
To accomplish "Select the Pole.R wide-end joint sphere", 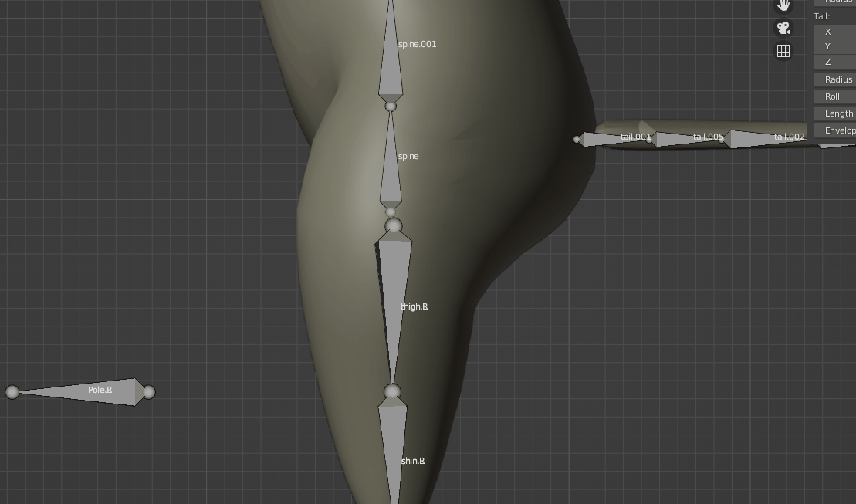I will pos(148,392).
